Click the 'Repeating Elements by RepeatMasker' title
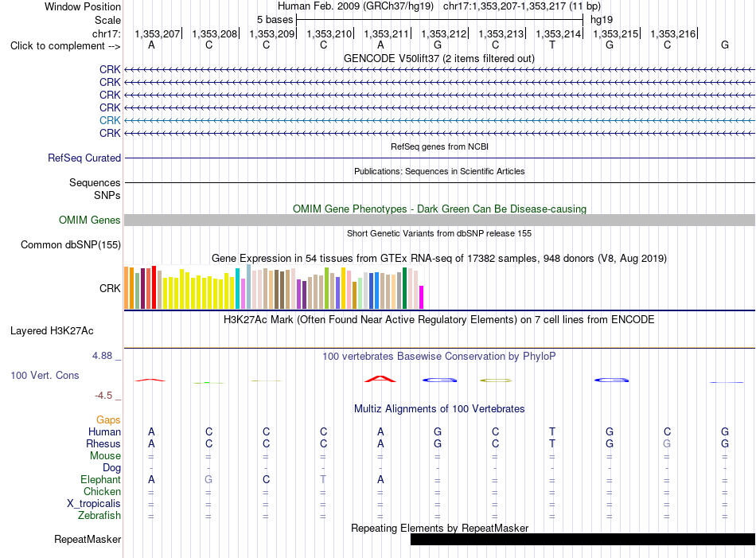 (x=440, y=528)
